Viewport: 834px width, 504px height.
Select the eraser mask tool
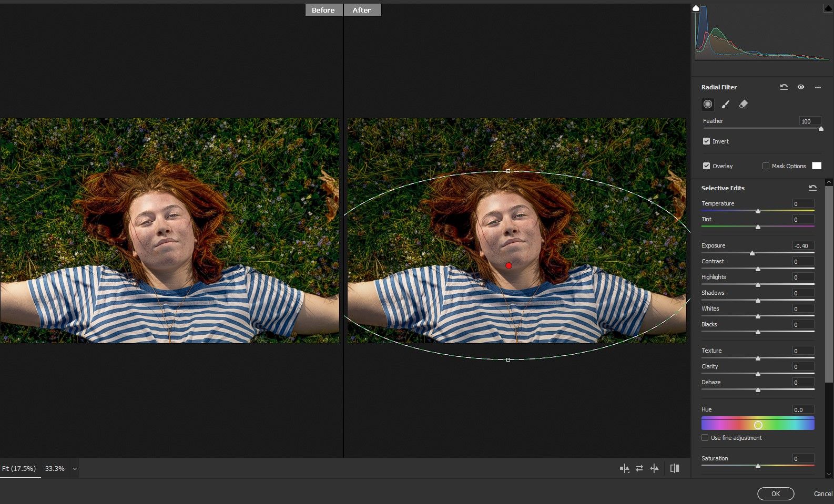[744, 104]
